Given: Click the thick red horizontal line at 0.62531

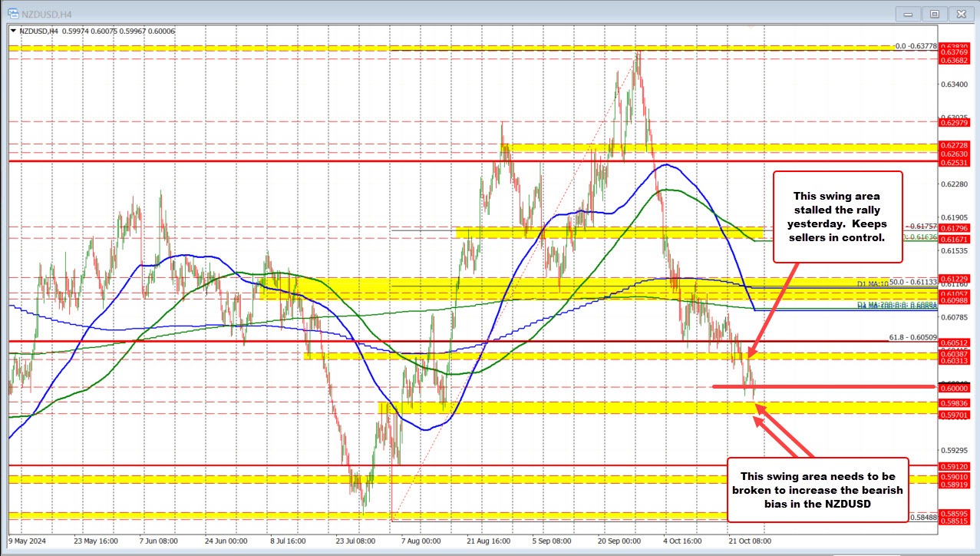Looking at the screenshot, I should [307, 161].
